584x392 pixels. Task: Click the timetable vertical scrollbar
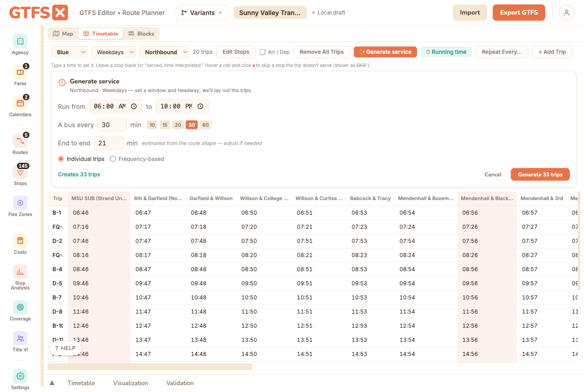pyautogui.click(x=579, y=242)
